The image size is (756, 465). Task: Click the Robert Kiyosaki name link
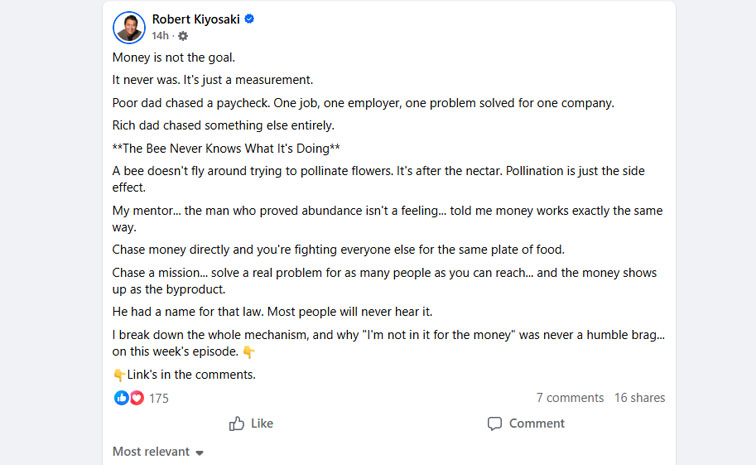pyautogui.click(x=196, y=19)
